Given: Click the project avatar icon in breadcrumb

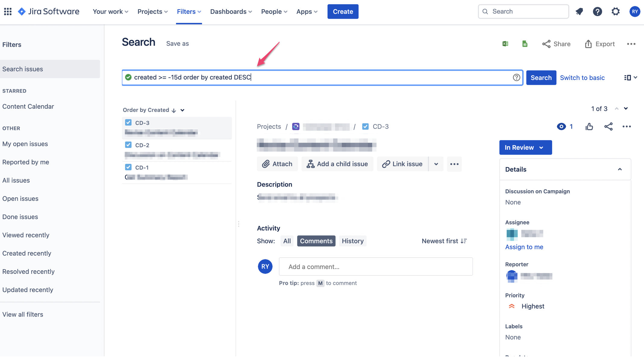Looking at the screenshot, I should pos(296,126).
